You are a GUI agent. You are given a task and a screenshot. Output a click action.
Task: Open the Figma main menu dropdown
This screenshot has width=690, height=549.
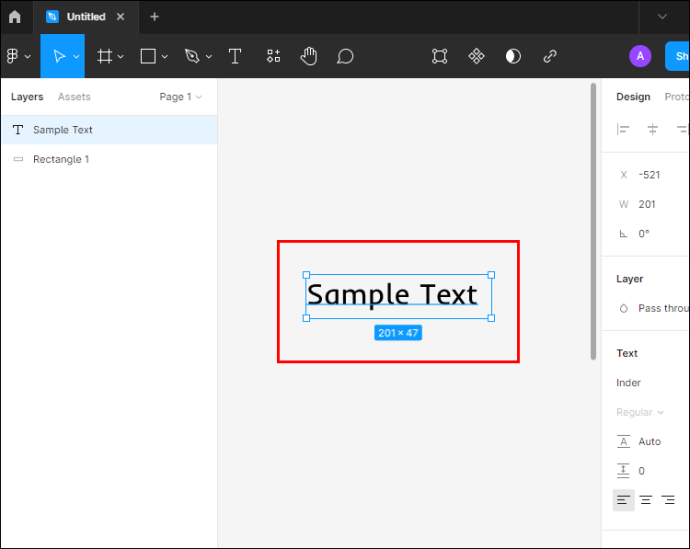18,56
